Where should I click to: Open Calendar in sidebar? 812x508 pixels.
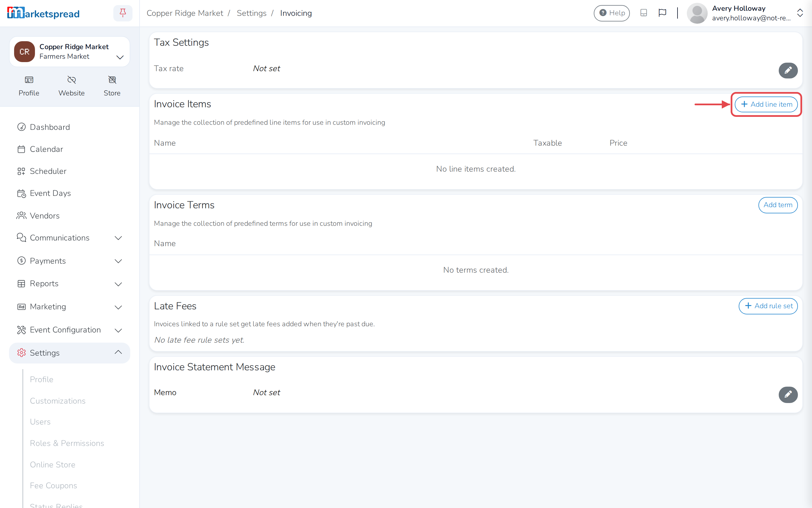69,149
